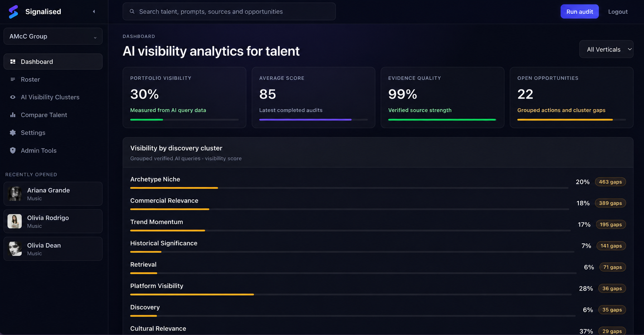Click the Roster list icon
This screenshot has width=644, height=335.
13,79
